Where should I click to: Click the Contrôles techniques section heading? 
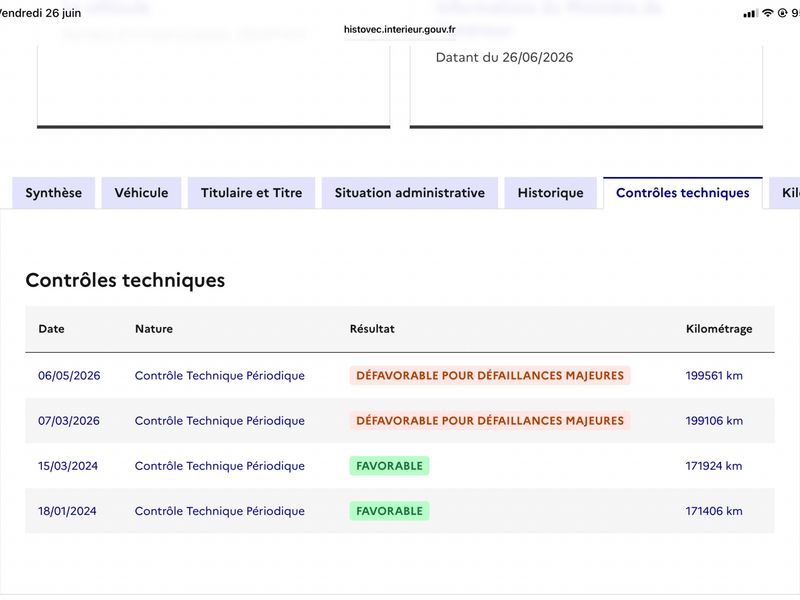coord(125,280)
